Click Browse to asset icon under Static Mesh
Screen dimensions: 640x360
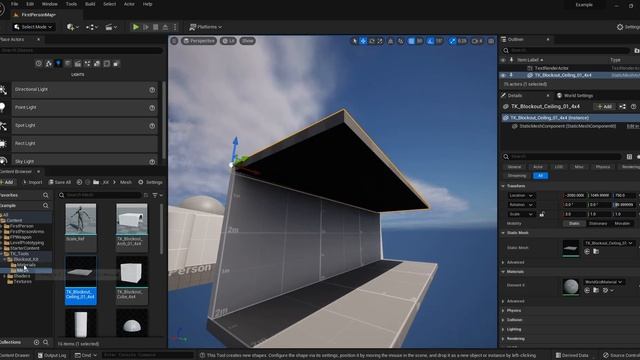(596, 252)
